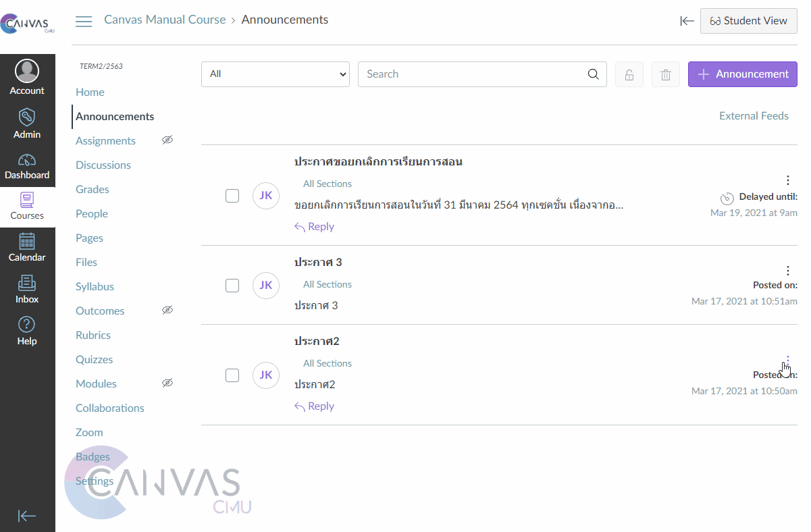Image resolution: width=811 pixels, height=532 pixels.
Task: Toggle the hamburger course menu icon
Action: (x=84, y=21)
